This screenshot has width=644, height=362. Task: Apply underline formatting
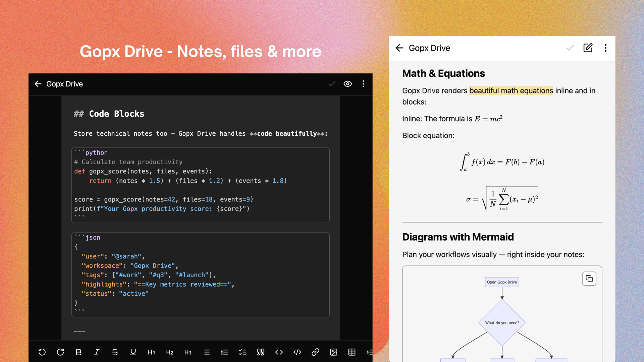tap(133, 352)
